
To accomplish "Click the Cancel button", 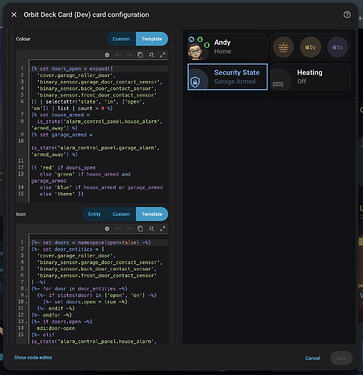I will tap(312, 358).
